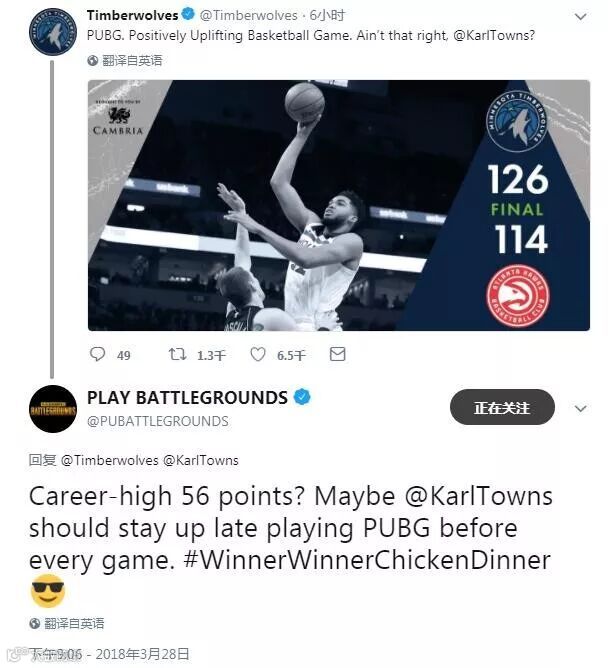Click PLAY BATTLEGROUNDS verified badge
This screenshot has width=608, height=668.
pos(302,397)
